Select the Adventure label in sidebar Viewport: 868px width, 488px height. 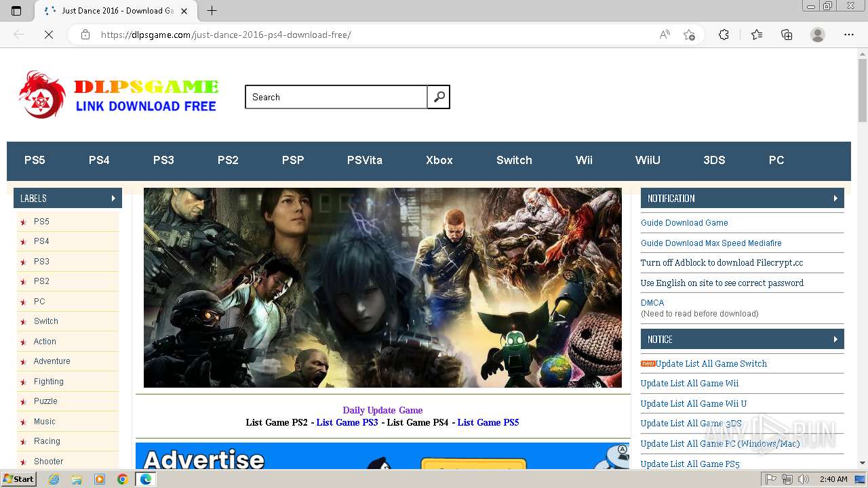52,361
